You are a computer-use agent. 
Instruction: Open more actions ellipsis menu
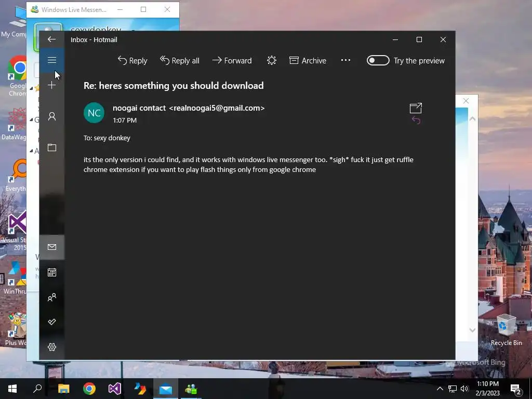coord(345,60)
